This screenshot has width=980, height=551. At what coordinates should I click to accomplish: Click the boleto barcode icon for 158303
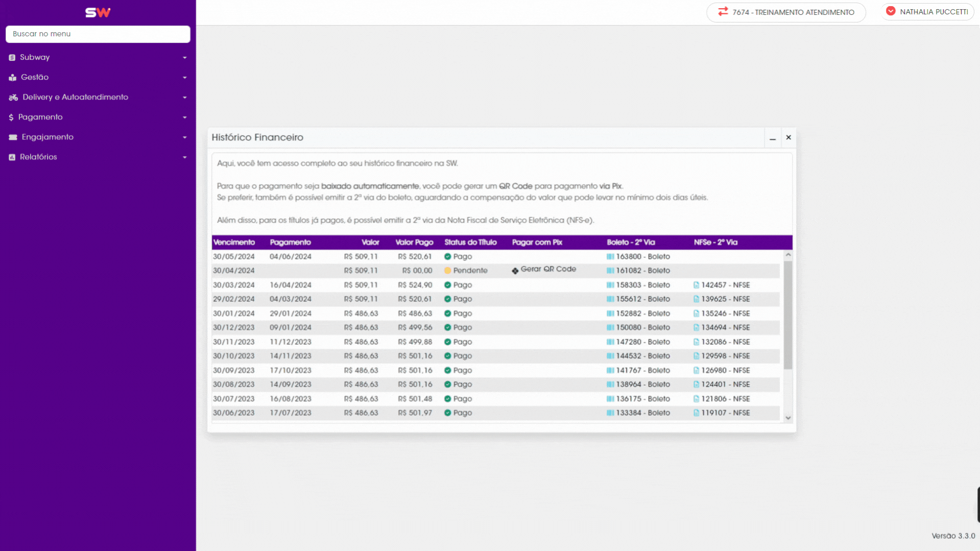click(610, 285)
